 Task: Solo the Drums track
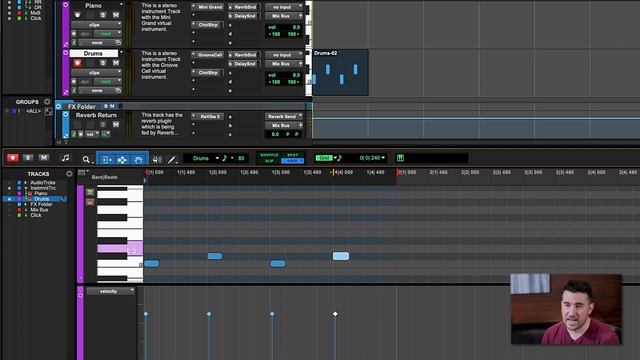[x=103, y=63]
